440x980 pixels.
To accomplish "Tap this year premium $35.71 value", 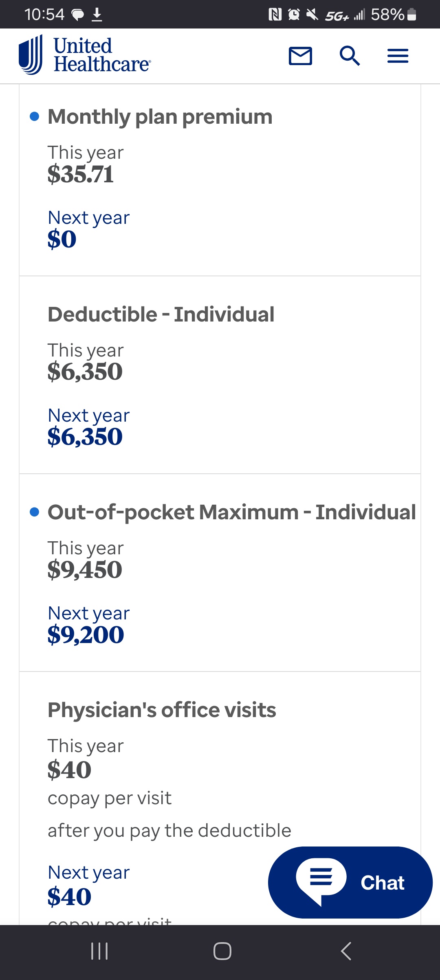I will click(x=81, y=174).
